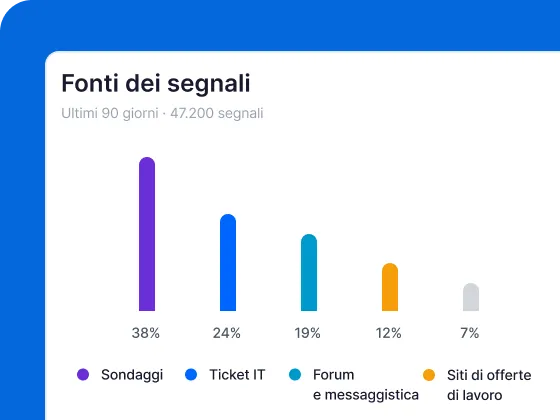Click the Fonti dei segnali title
This screenshot has height=420, width=560.
coord(156,84)
